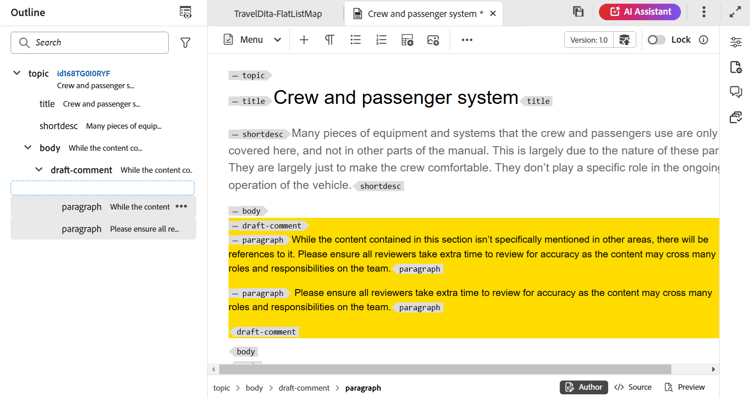
Task: Click the Outline view options icon
Action: coord(185,12)
